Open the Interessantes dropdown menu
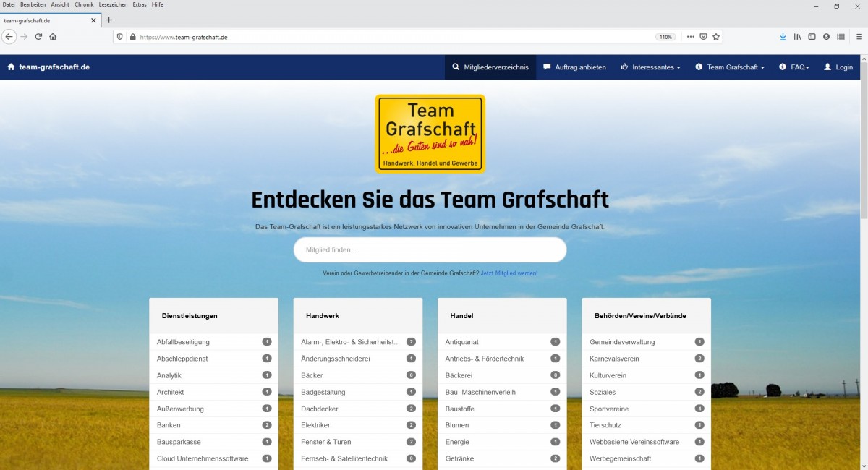 tap(650, 67)
